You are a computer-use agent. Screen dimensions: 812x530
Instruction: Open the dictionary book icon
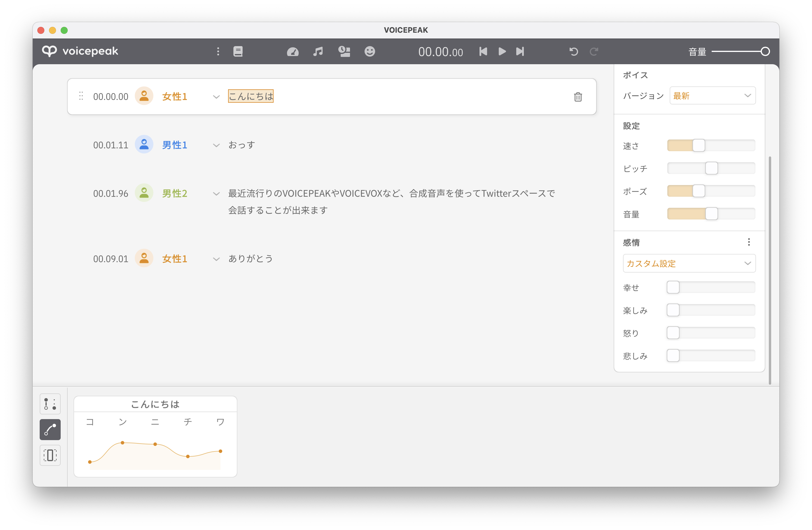click(238, 52)
